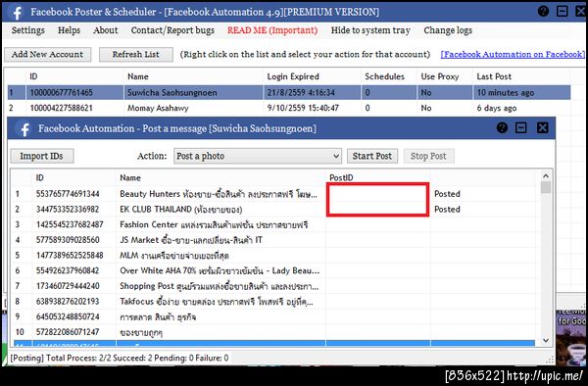Click Posted status for EK CLUB THAILAND
Image resolution: width=588 pixels, height=386 pixels.
tap(447, 209)
